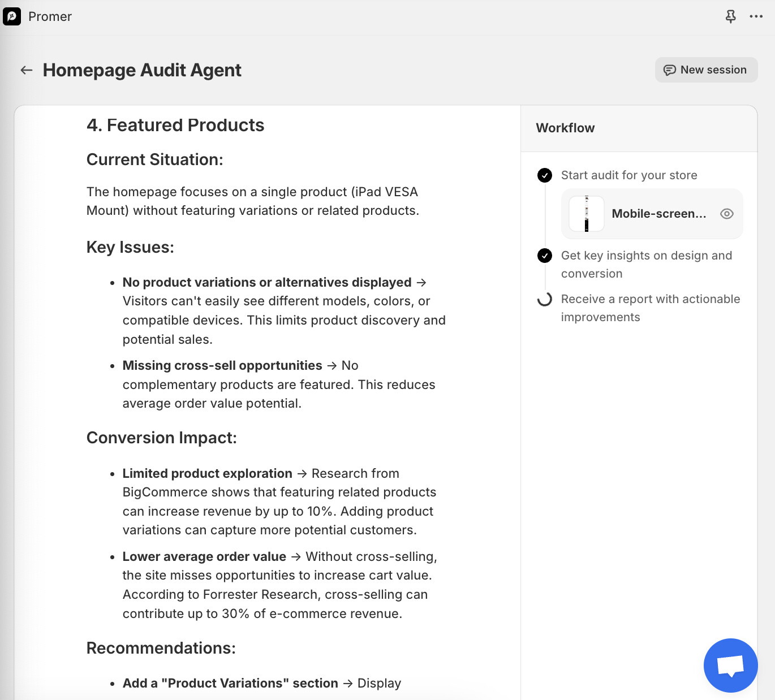Pin the Promer app
Image resolution: width=775 pixels, height=700 pixels.
(731, 16)
